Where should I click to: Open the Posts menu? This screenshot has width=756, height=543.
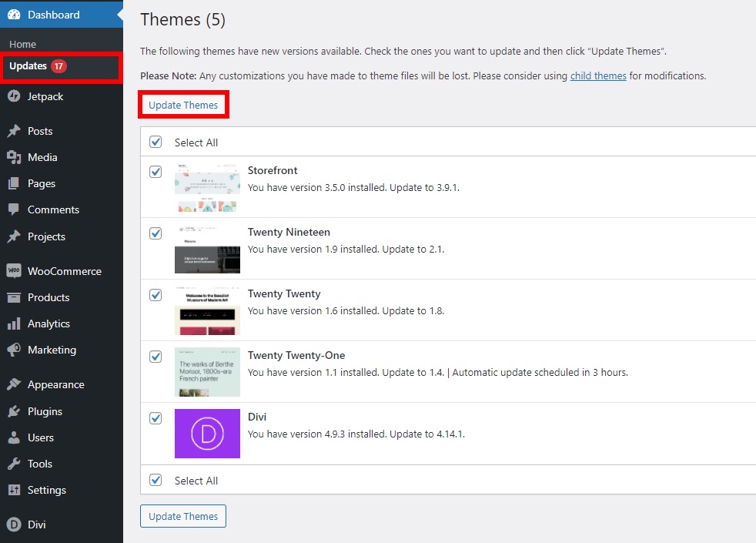click(x=40, y=131)
